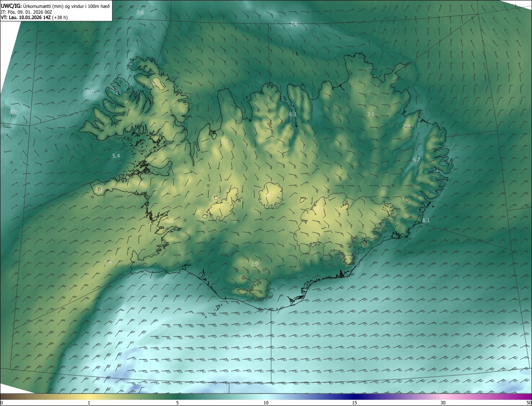Screen dimensions: 532x406
Task: Select the '15' mark on the legend
Action: [x=355, y=403]
